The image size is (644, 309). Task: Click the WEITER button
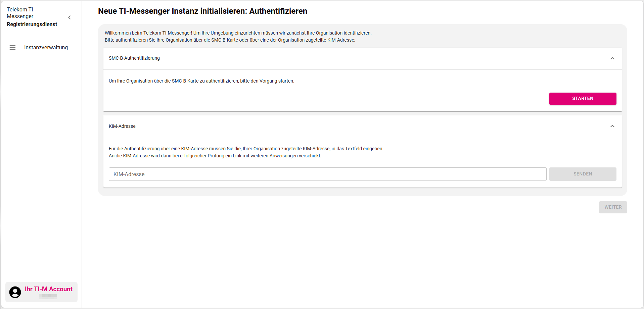[x=613, y=207]
